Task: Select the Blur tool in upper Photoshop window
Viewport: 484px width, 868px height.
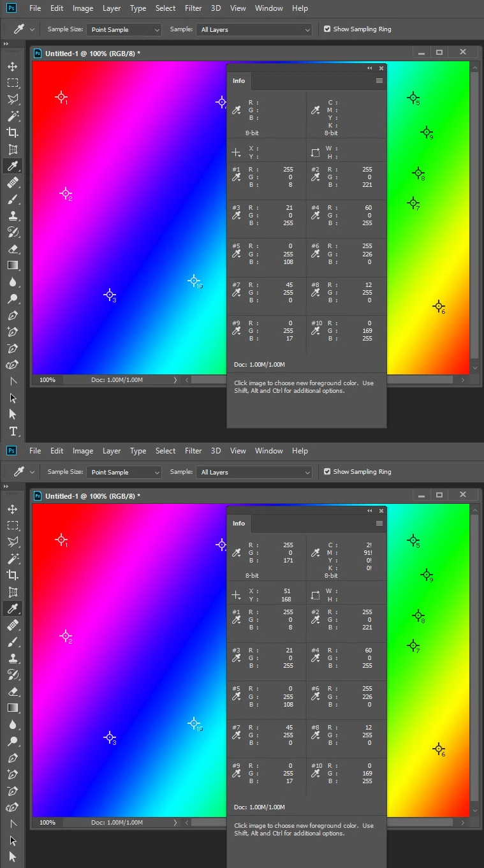Action: (12, 282)
